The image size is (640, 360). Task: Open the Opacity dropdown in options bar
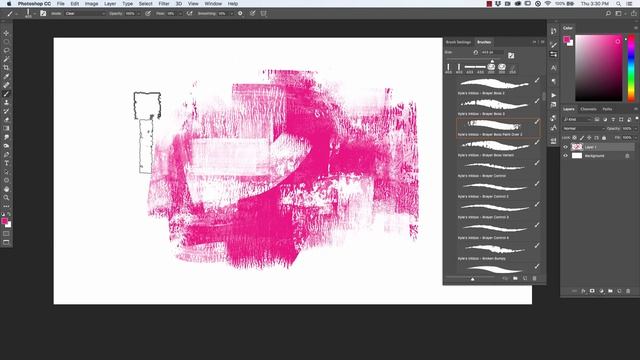pos(139,13)
